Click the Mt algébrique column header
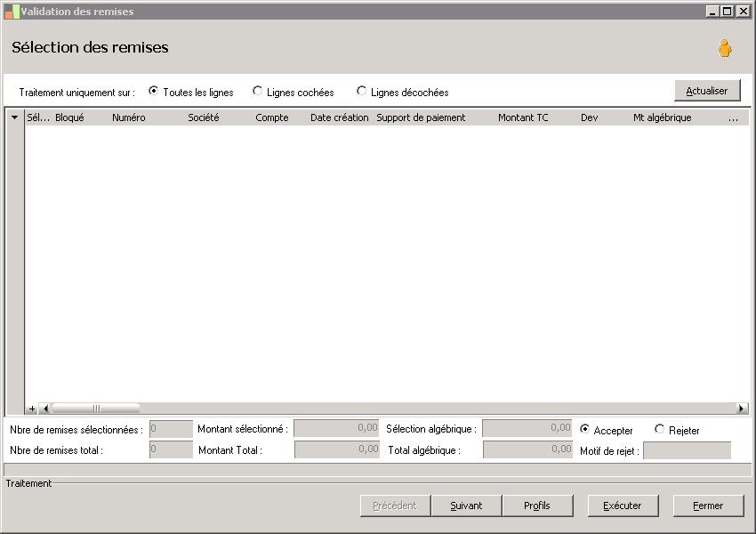The image size is (756, 534). tap(662, 117)
